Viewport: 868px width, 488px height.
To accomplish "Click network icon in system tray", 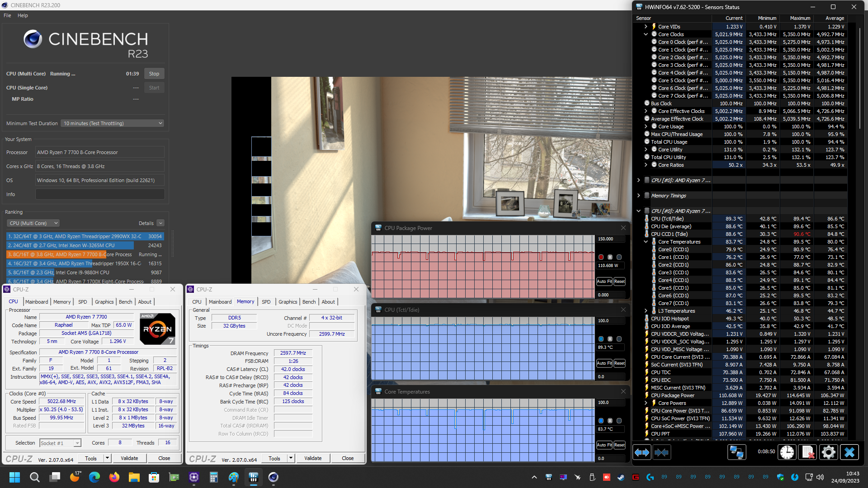I will pyautogui.click(x=809, y=477).
